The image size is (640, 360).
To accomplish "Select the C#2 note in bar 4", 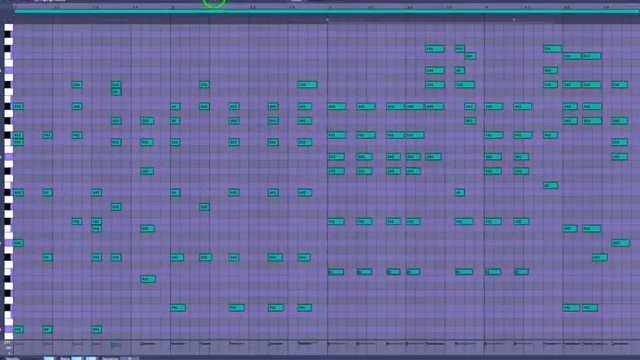I will (600, 258).
